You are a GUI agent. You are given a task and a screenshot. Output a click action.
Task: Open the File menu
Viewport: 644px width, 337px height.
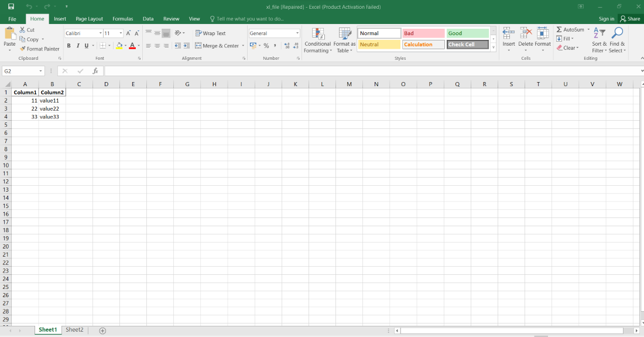[x=12, y=19]
